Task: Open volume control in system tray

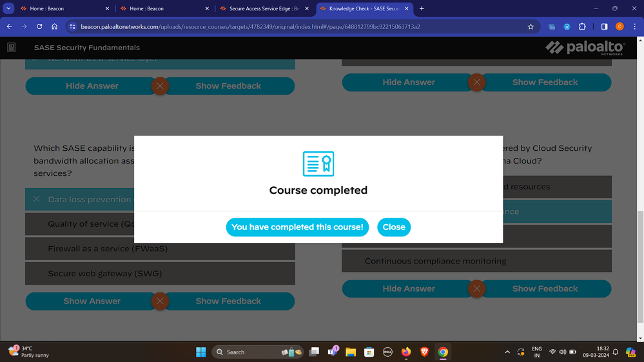Action: point(563,352)
